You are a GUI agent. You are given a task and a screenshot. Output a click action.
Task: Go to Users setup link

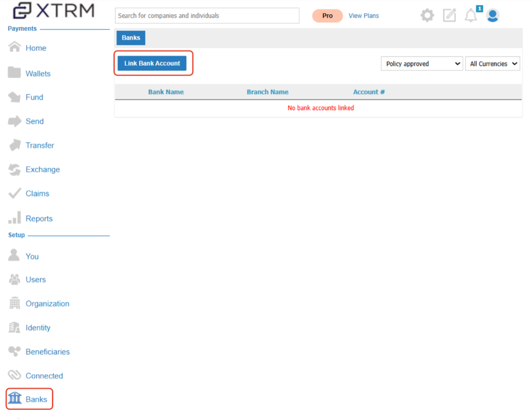click(x=36, y=280)
